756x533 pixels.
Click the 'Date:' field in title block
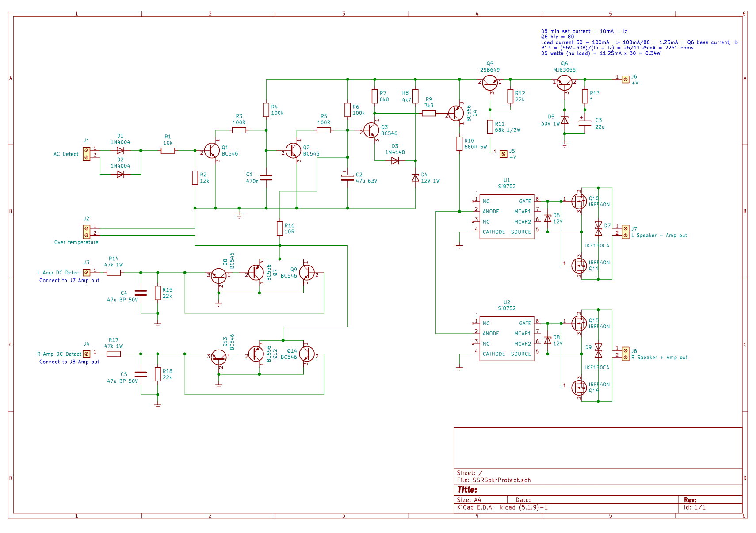tap(523, 500)
